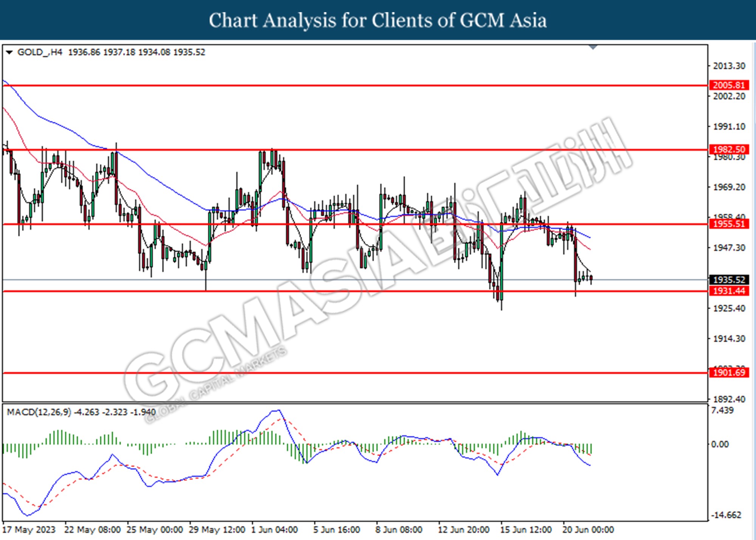756x540 pixels.
Task: Select the 1901.69 red price label
Action: pyautogui.click(x=728, y=373)
